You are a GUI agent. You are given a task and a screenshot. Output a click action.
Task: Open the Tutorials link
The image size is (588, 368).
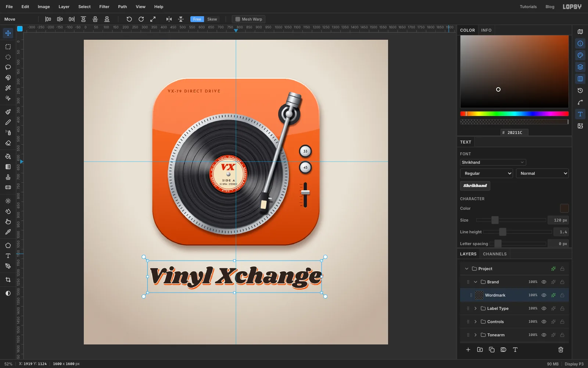[x=528, y=7]
